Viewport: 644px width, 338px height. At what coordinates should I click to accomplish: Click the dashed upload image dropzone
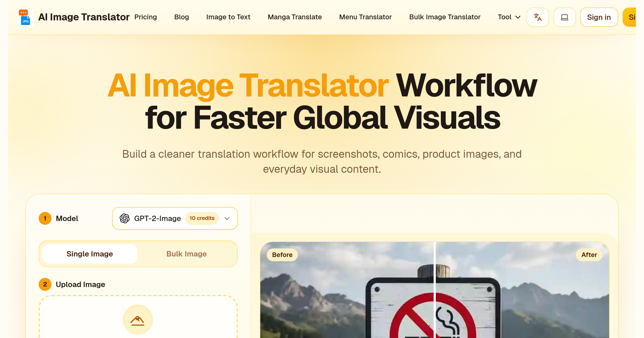[x=138, y=317]
